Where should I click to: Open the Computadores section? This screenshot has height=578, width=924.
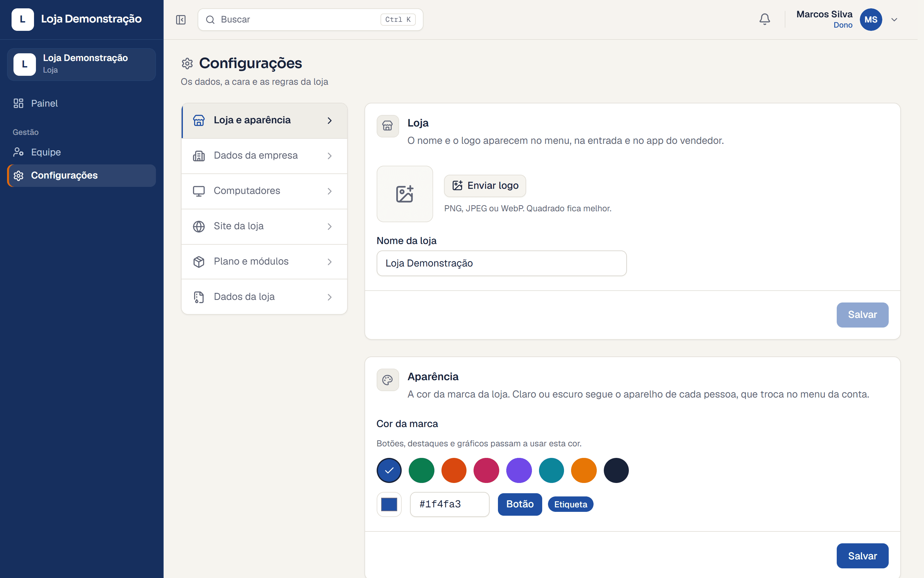[x=264, y=191]
